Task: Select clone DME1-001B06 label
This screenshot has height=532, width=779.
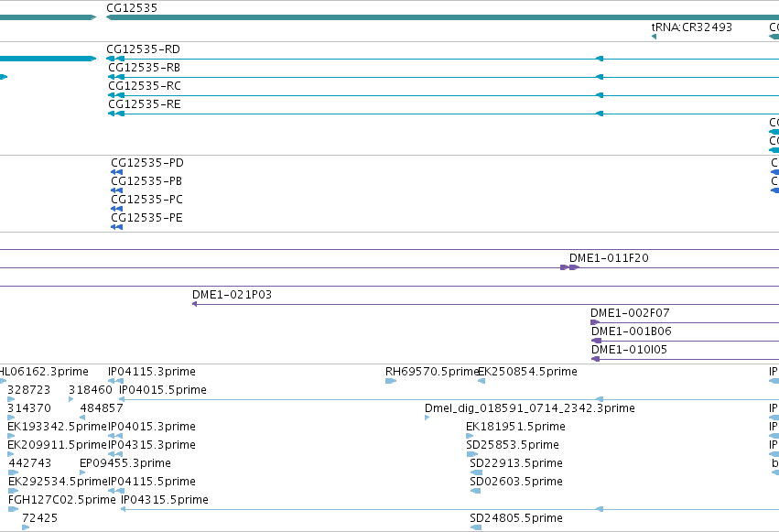Action: coord(632,331)
